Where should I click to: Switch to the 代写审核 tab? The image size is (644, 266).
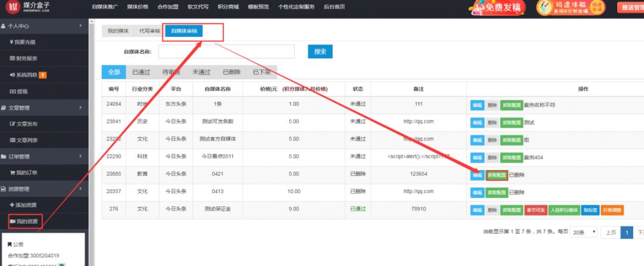pyautogui.click(x=150, y=31)
